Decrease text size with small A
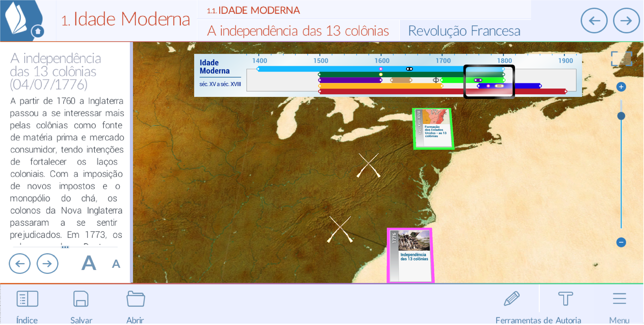 point(116,264)
